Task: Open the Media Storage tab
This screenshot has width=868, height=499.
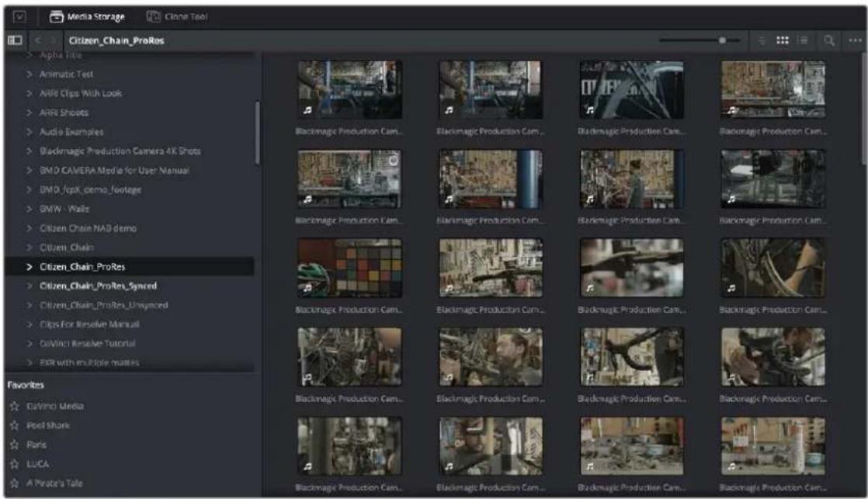Action: tap(87, 16)
